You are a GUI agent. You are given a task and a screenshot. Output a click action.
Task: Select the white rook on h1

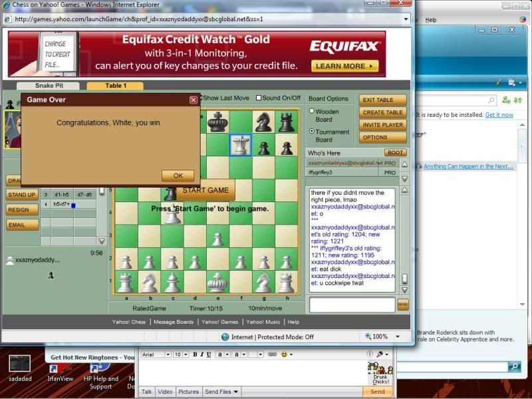pos(287,283)
